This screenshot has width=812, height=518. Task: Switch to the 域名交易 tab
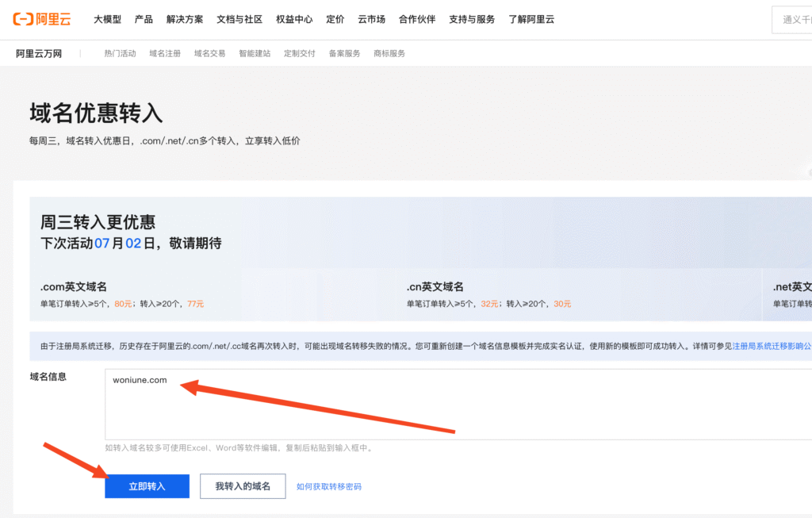(x=209, y=53)
